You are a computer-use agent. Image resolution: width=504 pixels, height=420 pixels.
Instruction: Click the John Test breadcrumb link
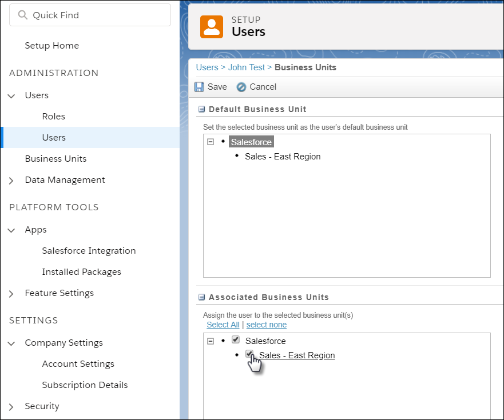[247, 67]
